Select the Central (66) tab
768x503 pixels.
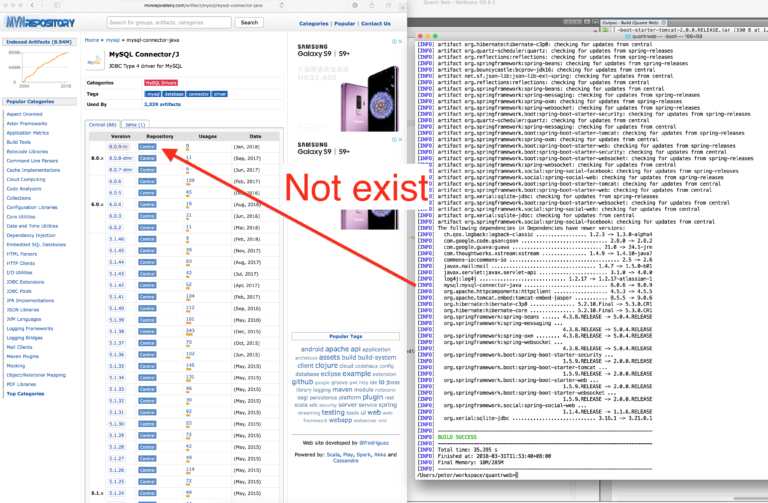point(102,125)
